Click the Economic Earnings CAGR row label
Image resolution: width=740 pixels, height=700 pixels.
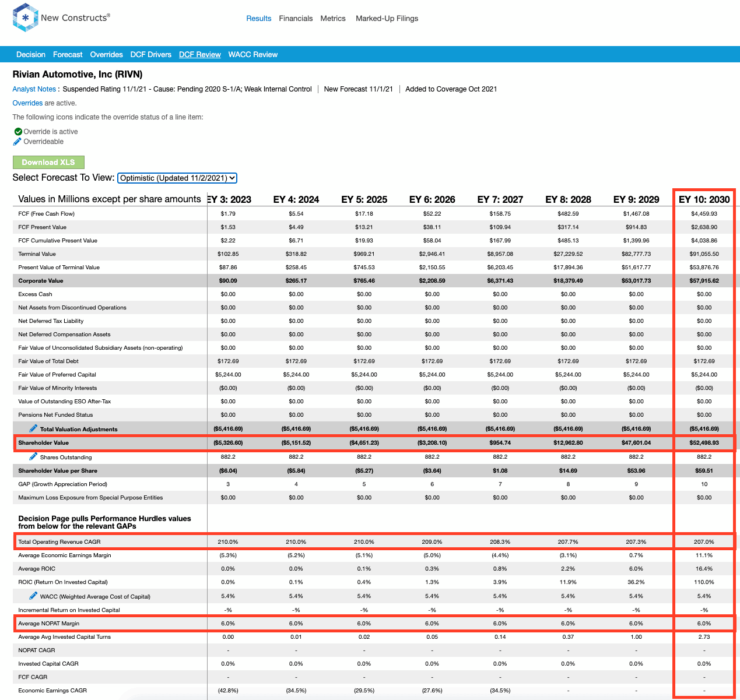[52, 691]
